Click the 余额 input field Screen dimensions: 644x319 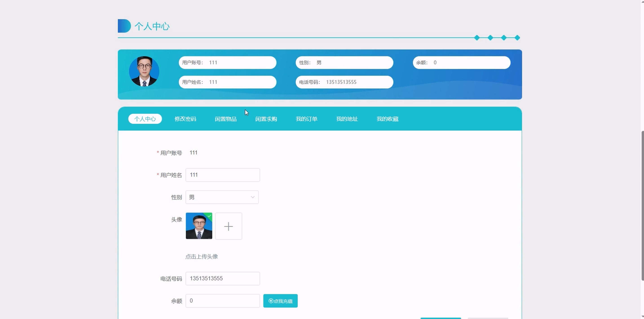[223, 301]
